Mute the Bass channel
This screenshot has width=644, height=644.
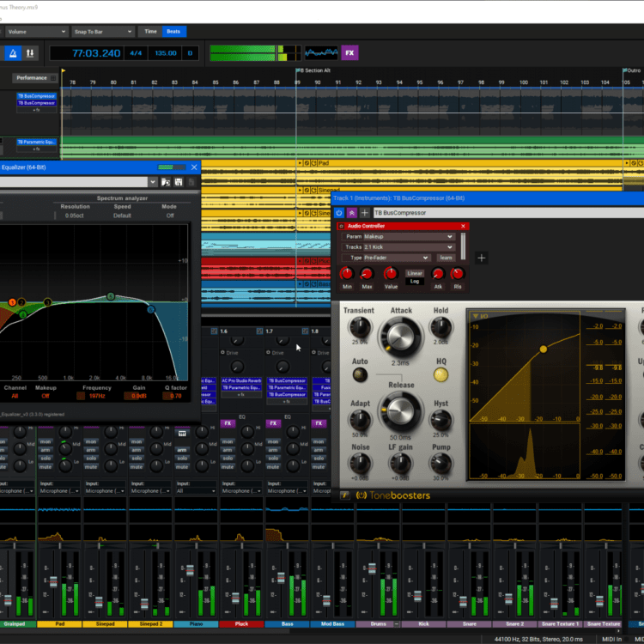[273, 467]
